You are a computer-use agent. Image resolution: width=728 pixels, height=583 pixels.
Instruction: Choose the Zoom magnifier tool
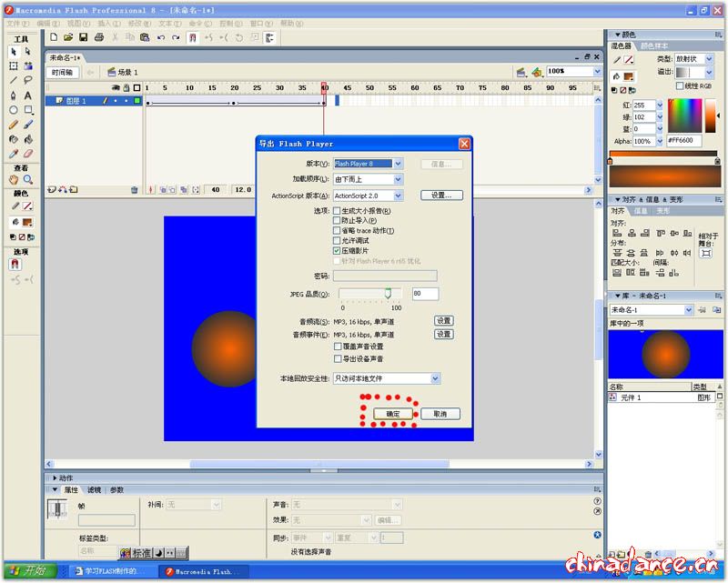pos(28,180)
